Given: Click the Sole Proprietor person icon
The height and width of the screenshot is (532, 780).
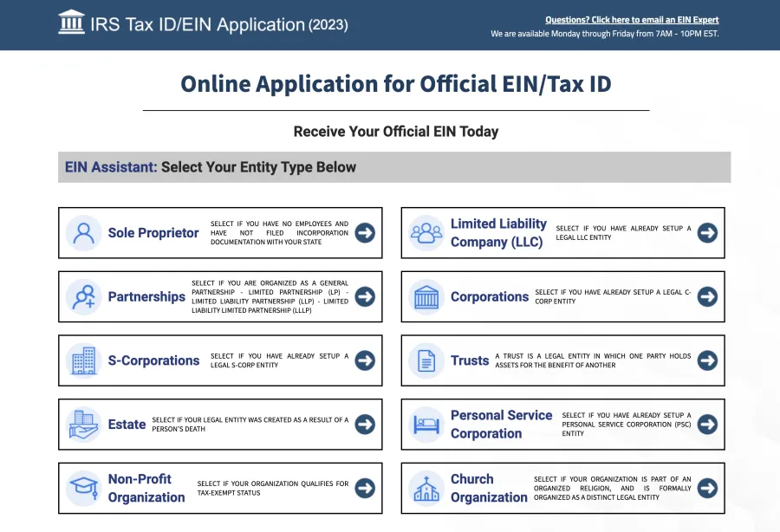Looking at the screenshot, I should coord(83,233).
